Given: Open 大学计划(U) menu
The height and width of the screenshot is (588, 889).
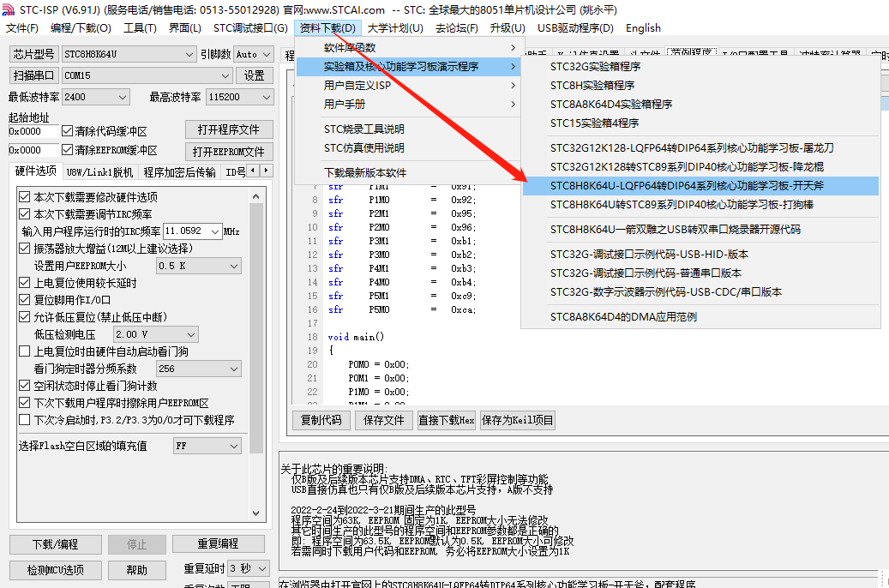Looking at the screenshot, I should [x=395, y=27].
